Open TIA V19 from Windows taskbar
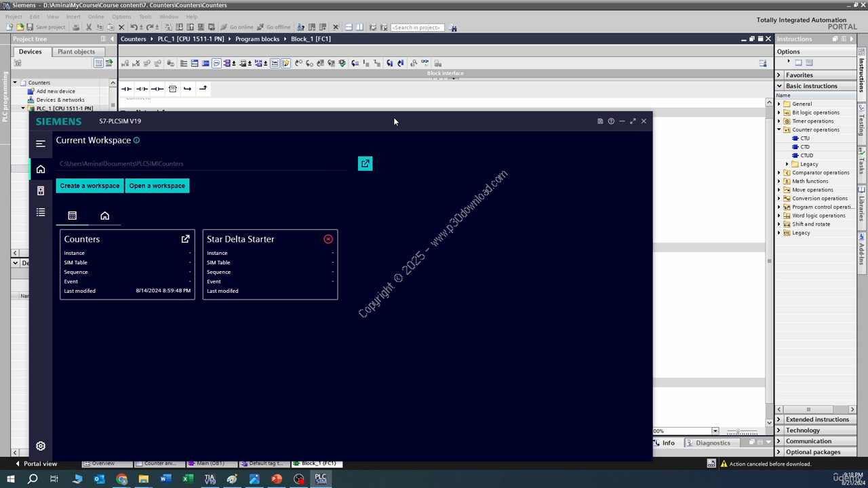This screenshot has height=488, width=868. (x=210, y=479)
